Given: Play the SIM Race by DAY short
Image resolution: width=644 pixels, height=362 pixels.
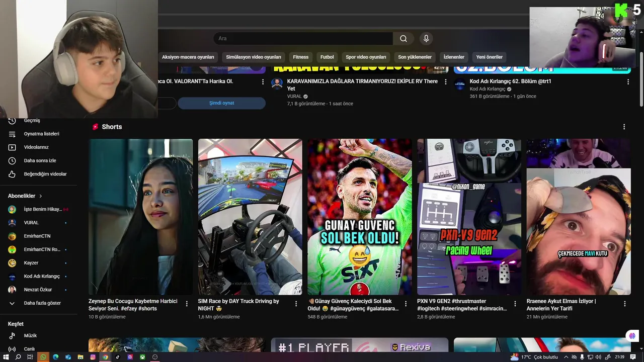Looking at the screenshot, I should coord(250,217).
